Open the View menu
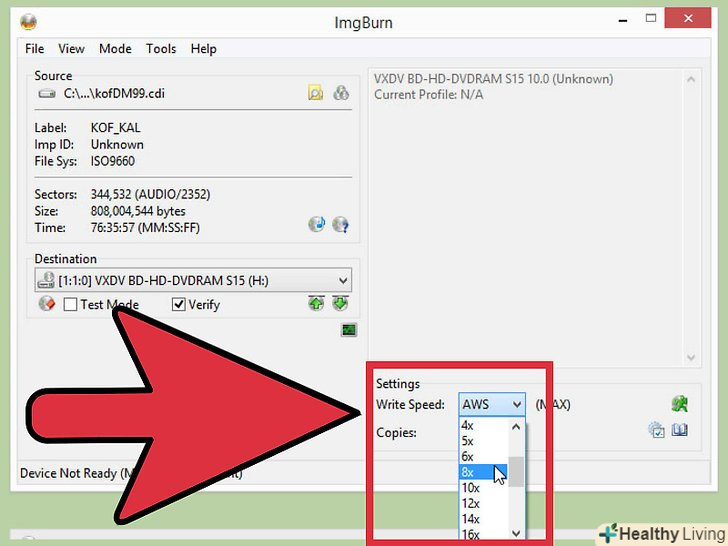Image resolution: width=728 pixels, height=546 pixels. (71, 49)
